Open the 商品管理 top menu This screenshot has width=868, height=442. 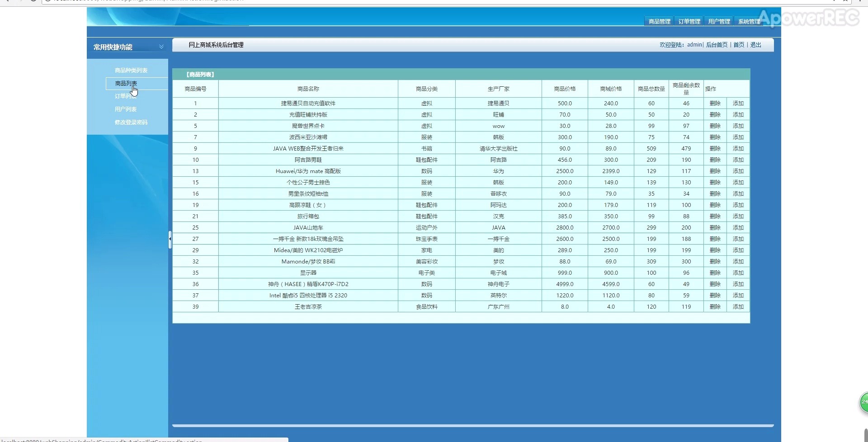tap(659, 21)
